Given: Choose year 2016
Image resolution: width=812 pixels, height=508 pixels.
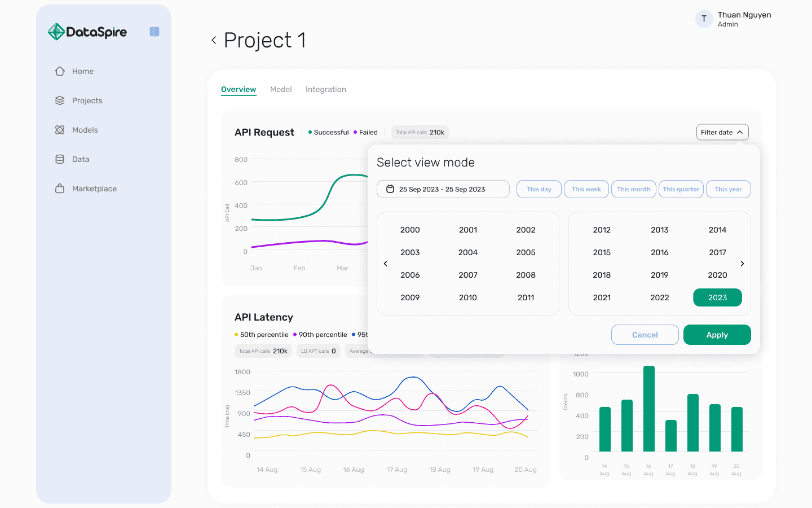Looking at the screenshot, I should (x=660, y=252).
